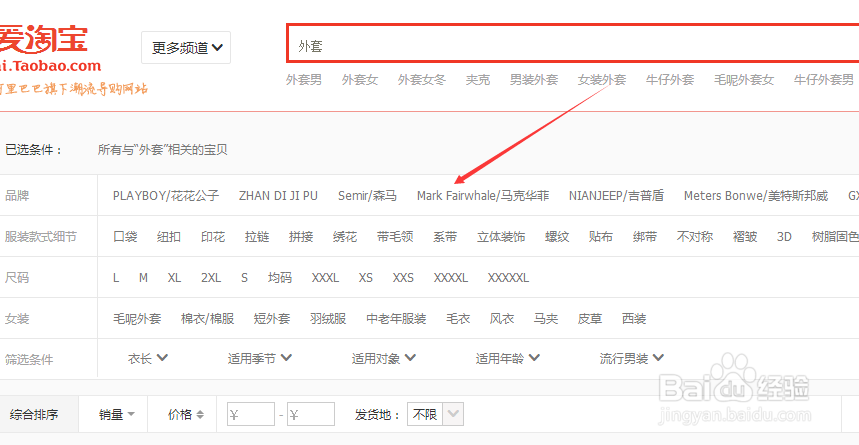Image resolution: width=859 pixels, height=445 pixels.
Task: Select size XXXXXL
Action: point(508,278)
